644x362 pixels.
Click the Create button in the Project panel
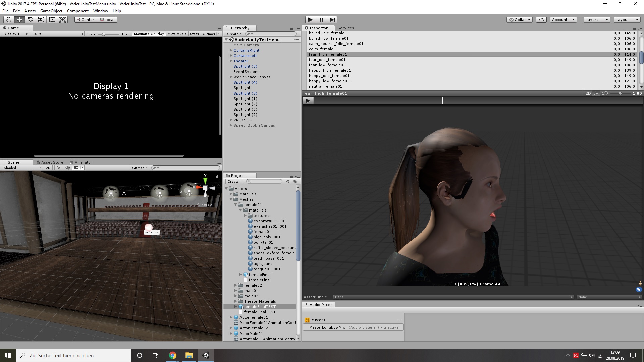click(x=234, y=181)
